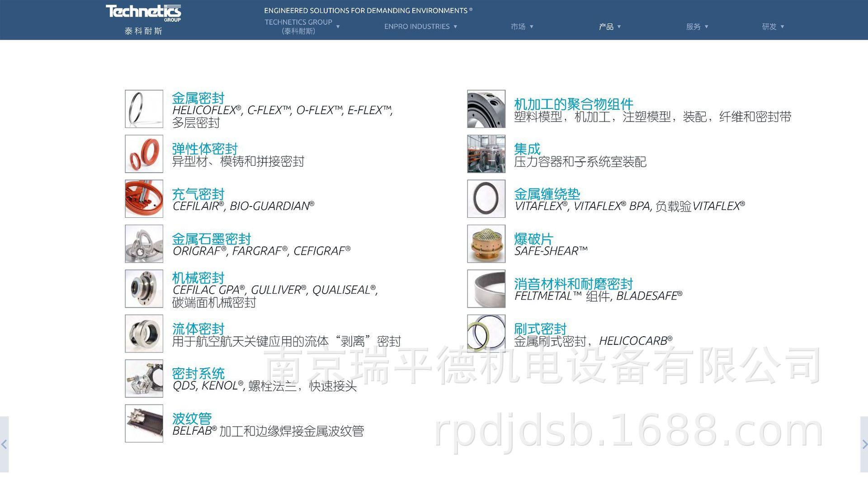The width and height of the screenshot is (868, 488).
Task: Open the inflatable seal thumbnail image
Action: coord(144,199)
